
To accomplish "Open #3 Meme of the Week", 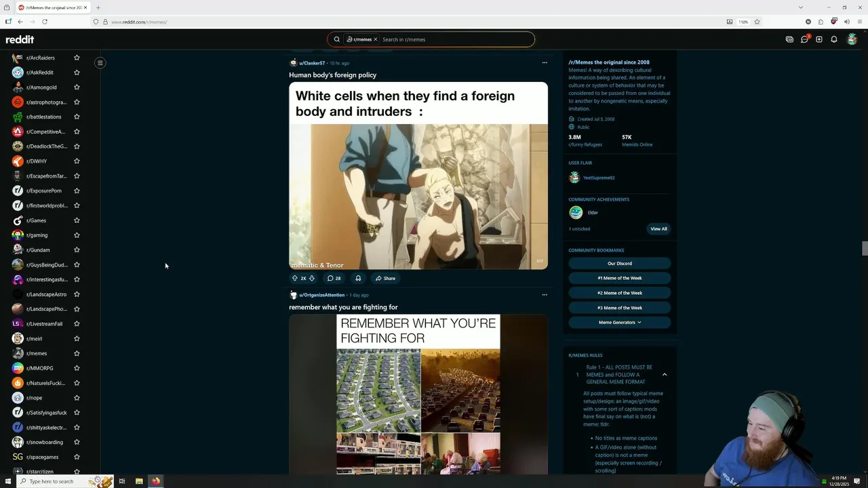I will coord(620,308).
